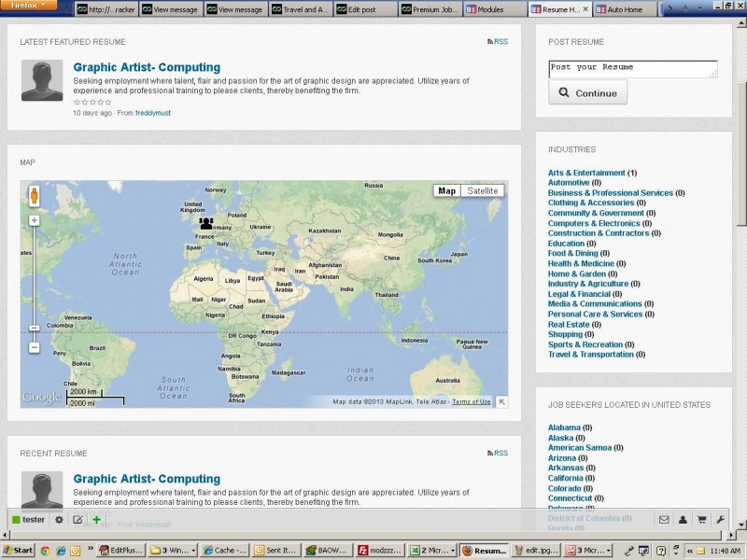Screen dimensions: 747x560
Task: Open the RSS feed for Latest Featured Resume
Action: (x=498, y=41)
